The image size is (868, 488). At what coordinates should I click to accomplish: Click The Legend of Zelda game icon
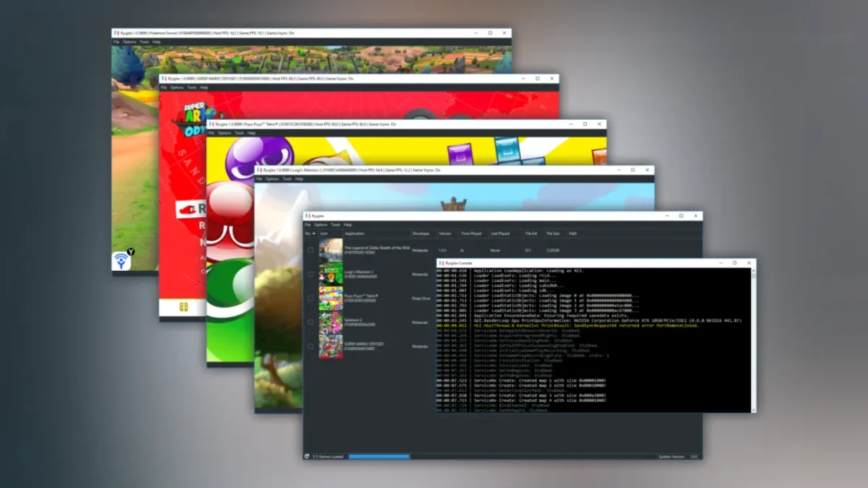click(331, 250)
